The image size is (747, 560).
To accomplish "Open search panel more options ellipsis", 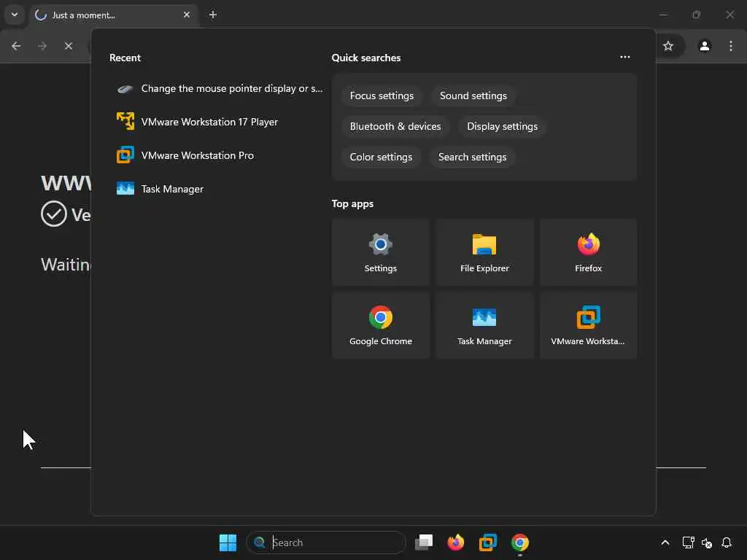I will coord(625,57).
